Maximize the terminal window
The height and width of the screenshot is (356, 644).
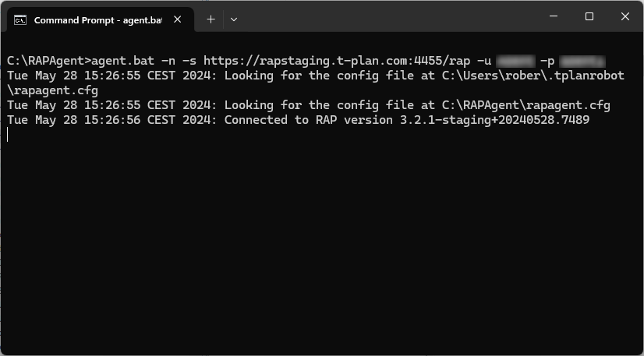click(589, 17)
